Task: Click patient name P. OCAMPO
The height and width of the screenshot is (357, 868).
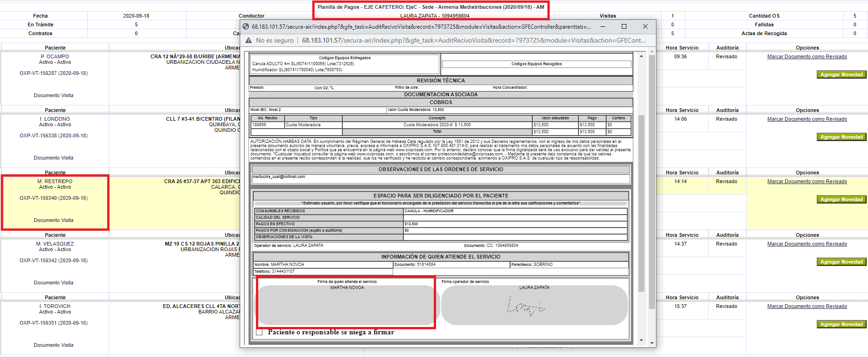Action: 55,56
